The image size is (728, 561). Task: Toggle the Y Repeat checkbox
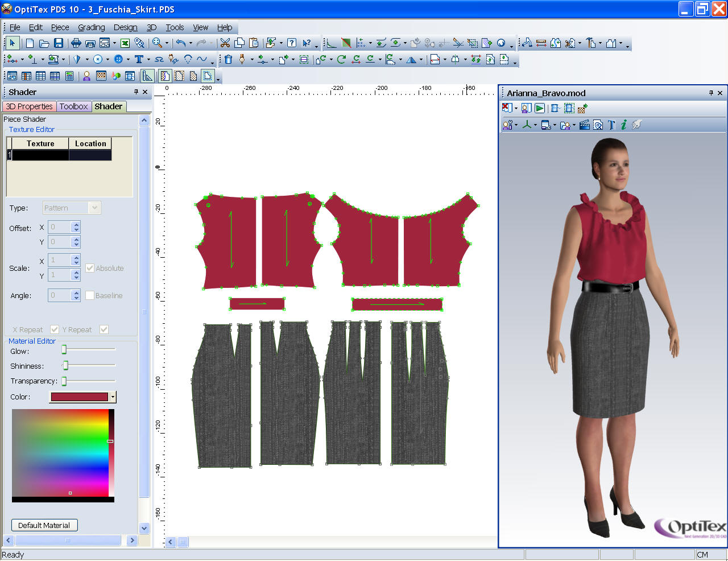104,329
